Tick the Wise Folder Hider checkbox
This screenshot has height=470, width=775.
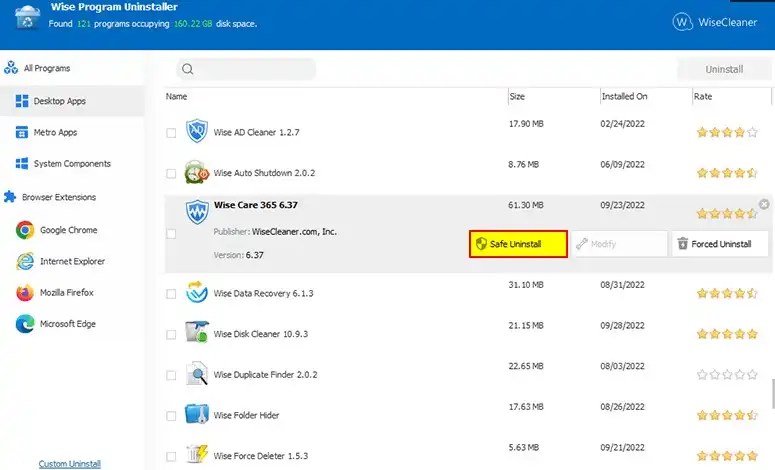click(171, 416)
